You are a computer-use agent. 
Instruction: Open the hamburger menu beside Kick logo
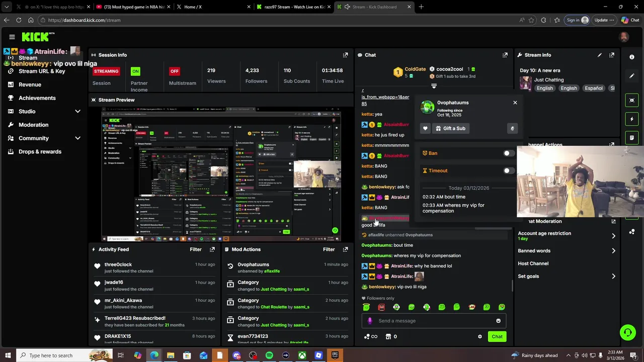click(x=12, y=37)
